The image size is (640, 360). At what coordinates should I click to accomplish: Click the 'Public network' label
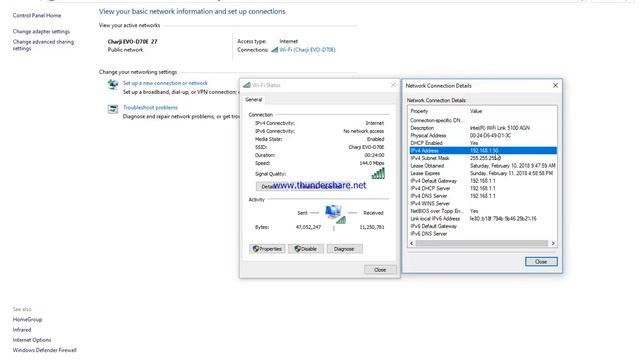(x=125, y=50)
